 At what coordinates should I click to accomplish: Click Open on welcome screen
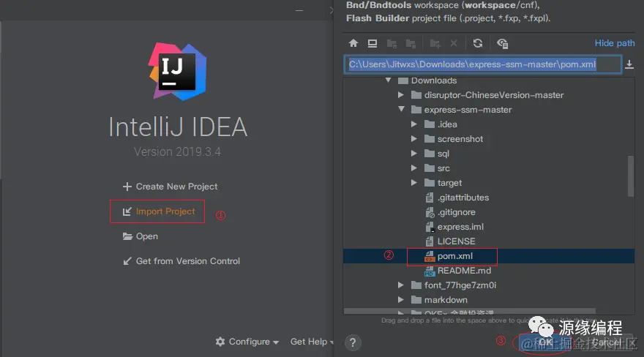[x=140, y=236]
